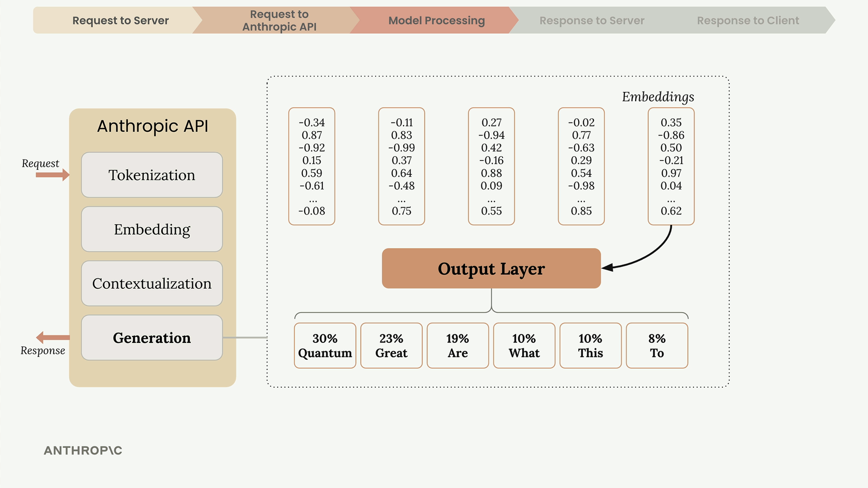Screen dimensions: 868x488
Task: Choose the 23% Great token box
Action: click(391, 346)
